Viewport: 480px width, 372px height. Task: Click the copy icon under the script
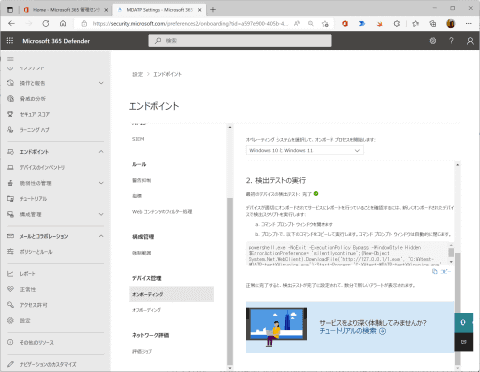[435, 271]
